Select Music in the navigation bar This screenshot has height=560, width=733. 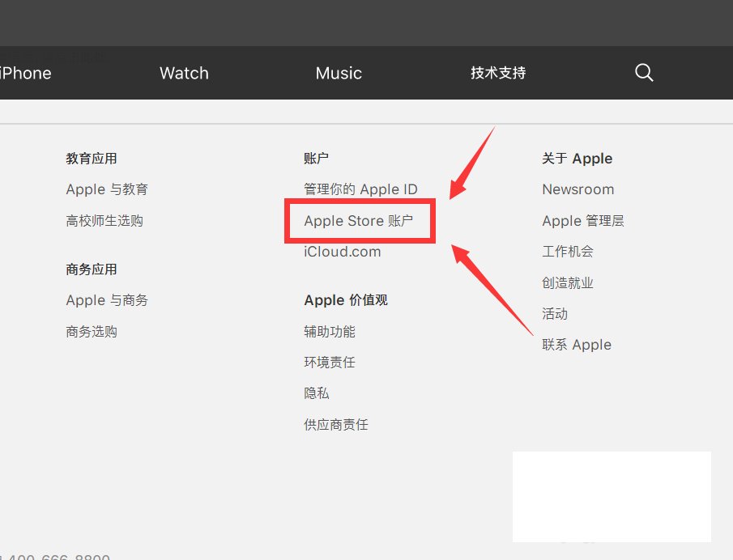click(x=339, y=74)
